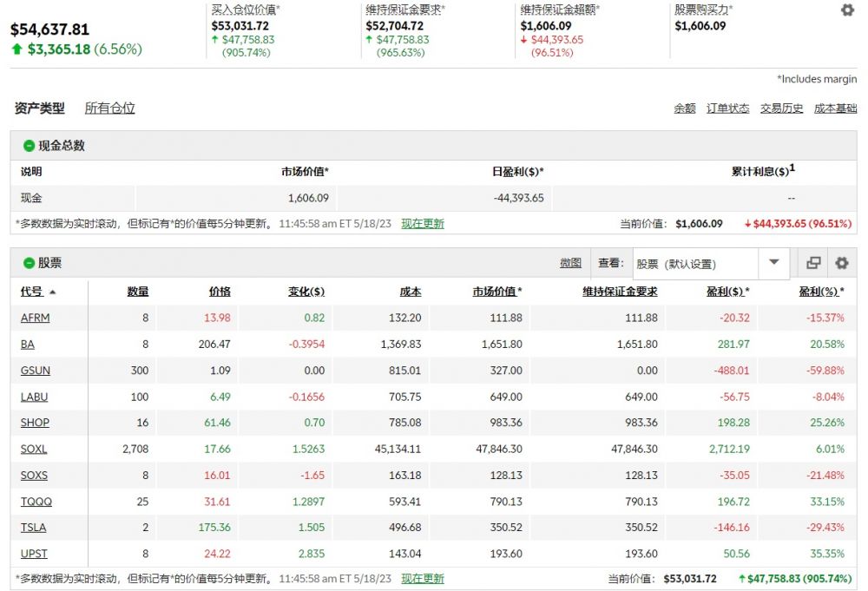868x591 pixels.
Task: Click the pop-out window icon in 股票 panel
Action: point(813,263)
